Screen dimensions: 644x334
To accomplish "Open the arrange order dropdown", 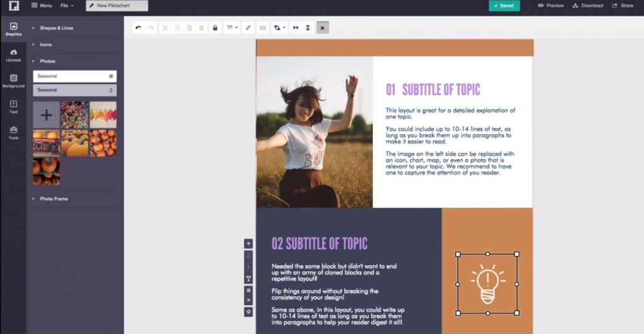I will pyautogui.click(x=279, y=28).
